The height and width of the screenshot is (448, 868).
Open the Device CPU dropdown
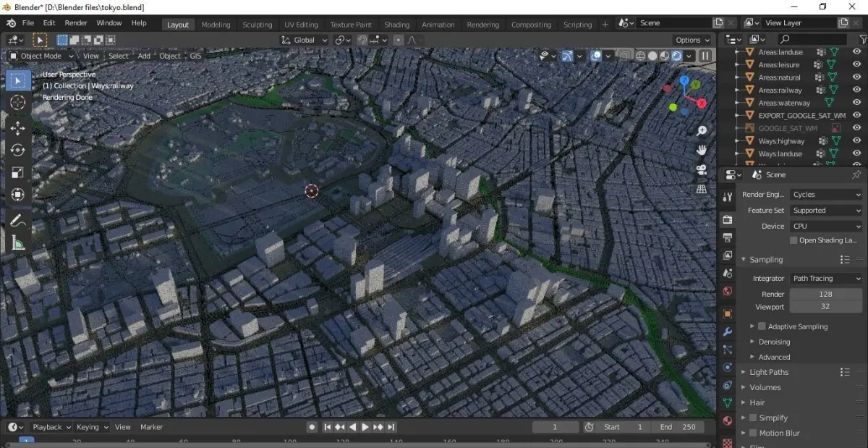(826, 227)
